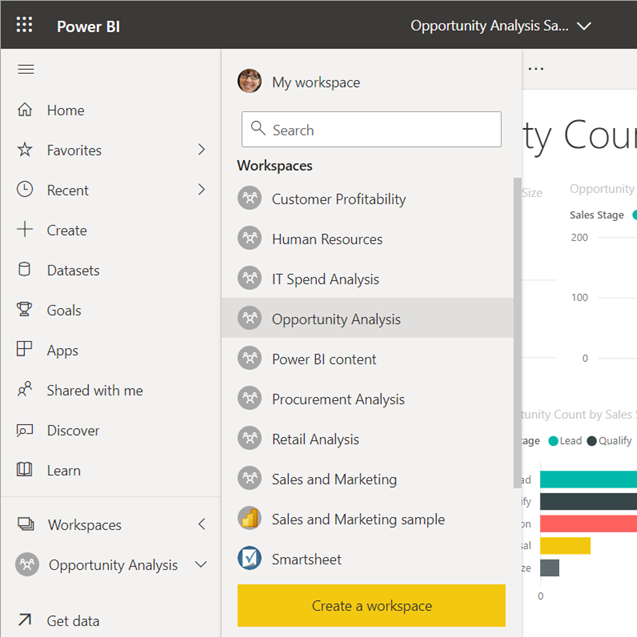
Task: Click the teal Lead legend swatch
Action: tap(553, 441)
